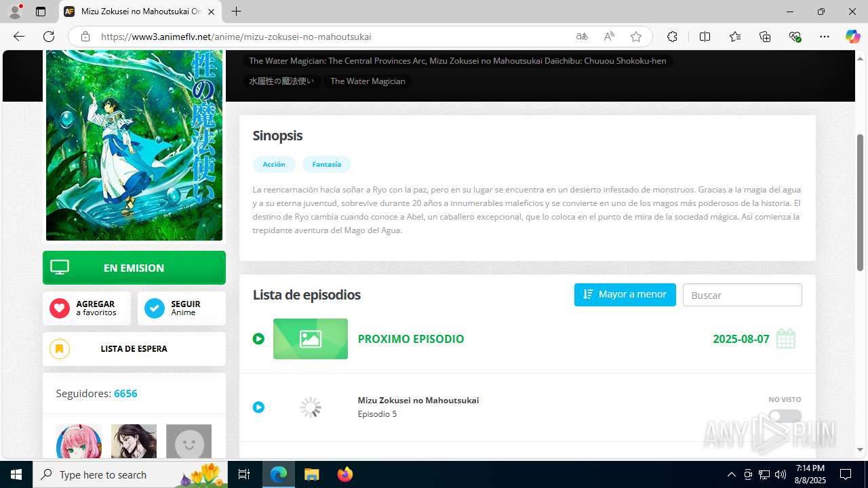Open Collections icon in toolbar
Viewport: 868px width, 488px height.
[x=765, y=37]
